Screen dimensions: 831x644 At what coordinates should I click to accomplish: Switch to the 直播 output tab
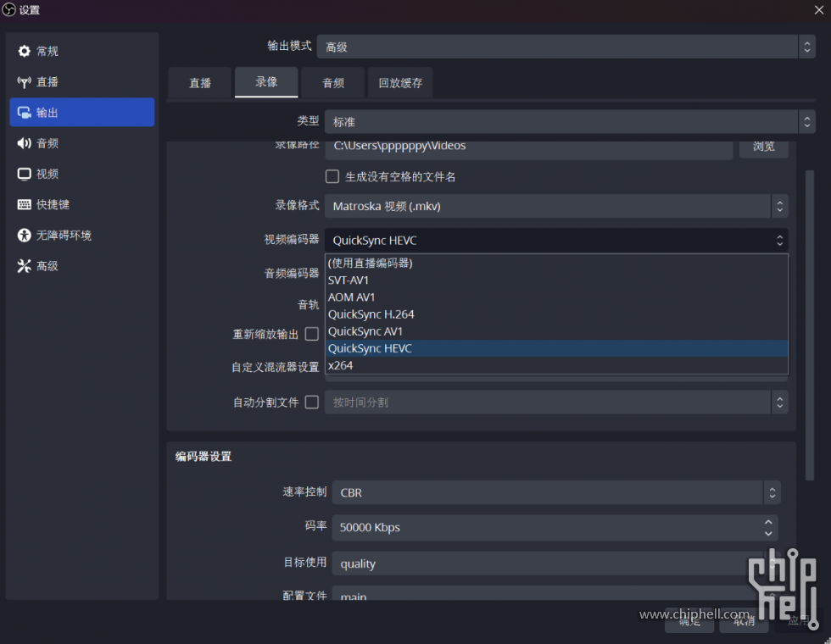200,83
